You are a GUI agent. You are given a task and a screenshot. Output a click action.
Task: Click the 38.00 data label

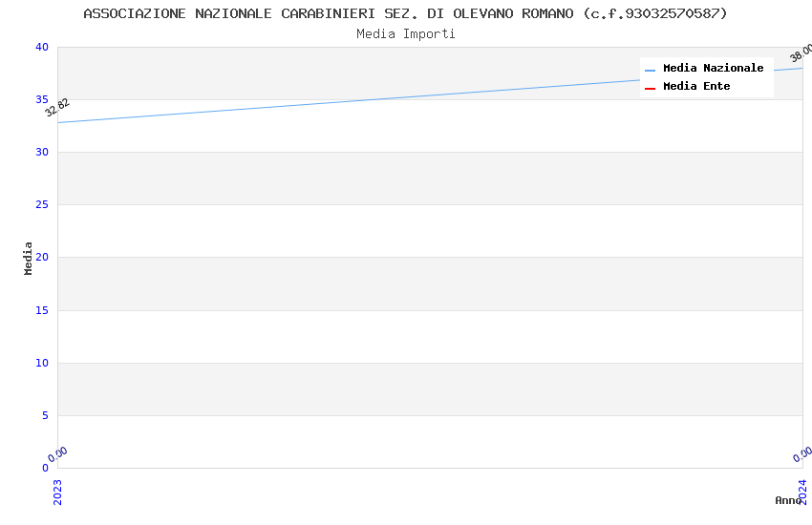pos(801,52)
